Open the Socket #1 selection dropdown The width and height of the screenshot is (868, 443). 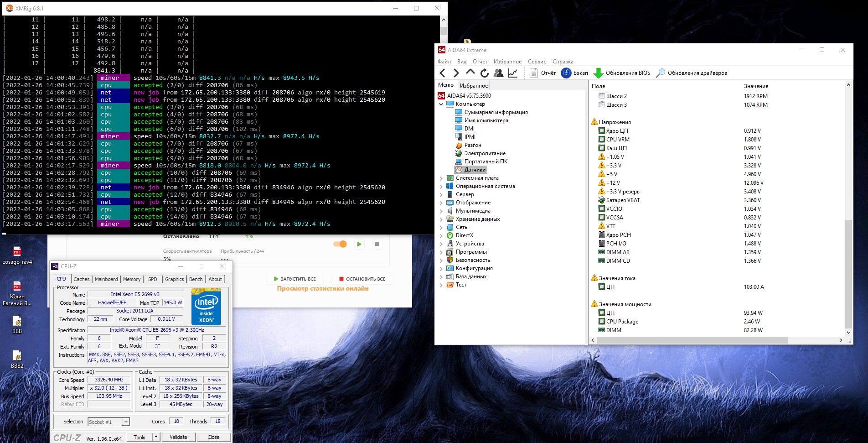pyautogui.click(x=108, y=422)
